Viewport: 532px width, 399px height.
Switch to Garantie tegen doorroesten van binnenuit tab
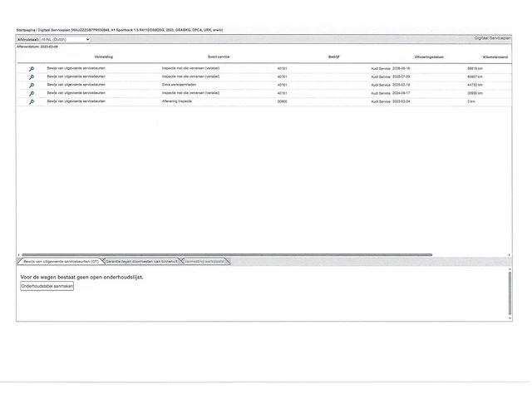141,262
